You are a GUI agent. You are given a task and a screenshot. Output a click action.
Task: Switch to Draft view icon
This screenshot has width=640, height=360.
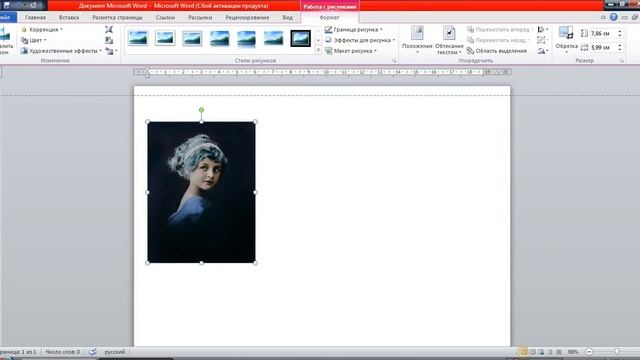tap(559, 351)
